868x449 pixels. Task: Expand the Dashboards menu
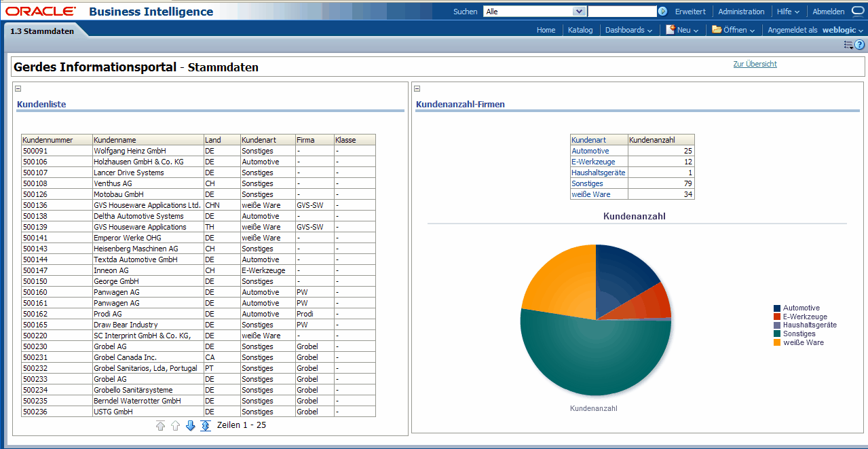coord(628,30)
